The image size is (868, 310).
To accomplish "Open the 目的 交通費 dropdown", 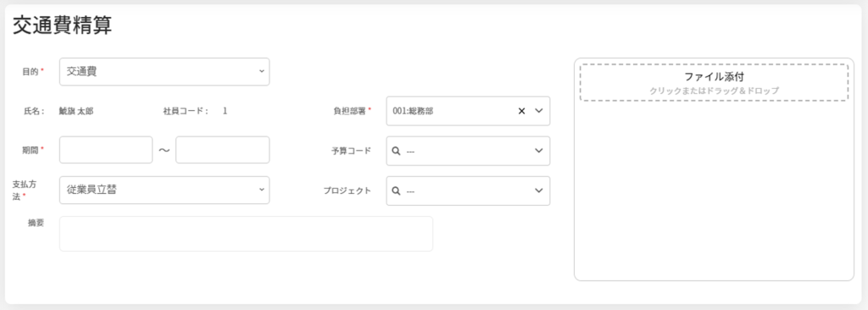I will point(164,72).
